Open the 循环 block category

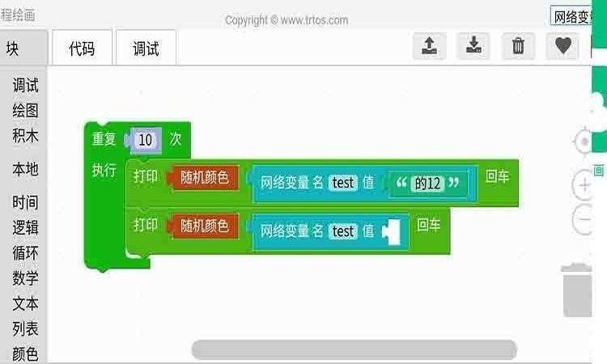[x=25, y=253]
